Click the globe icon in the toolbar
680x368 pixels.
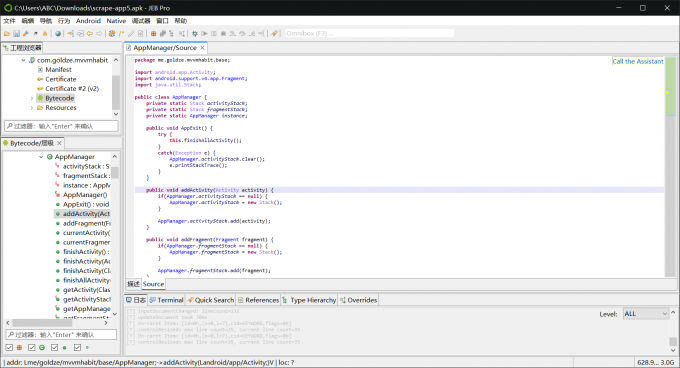click(x=58, y=33)
